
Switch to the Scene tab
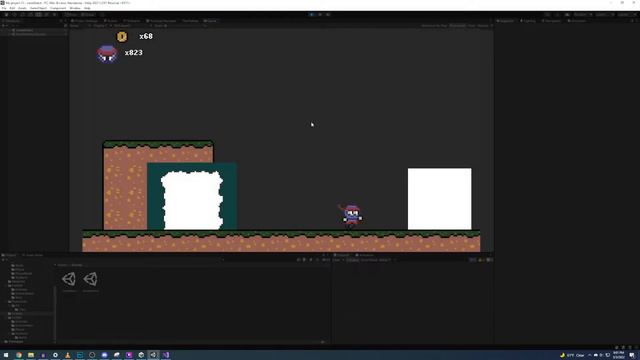[x=111, y=21]
